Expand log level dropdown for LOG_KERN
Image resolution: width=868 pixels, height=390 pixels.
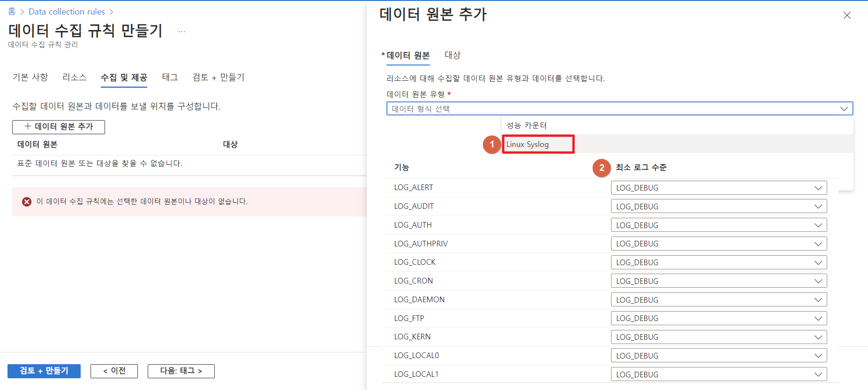pos(718,337)
